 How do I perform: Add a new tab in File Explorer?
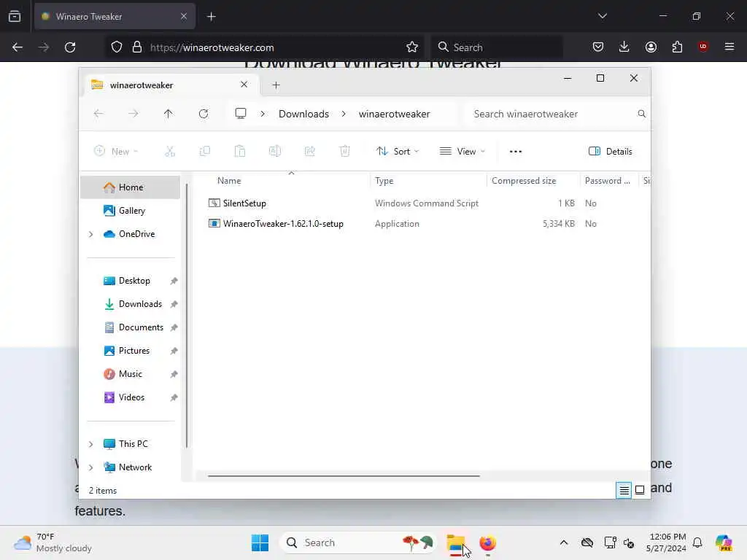point(276,85)
